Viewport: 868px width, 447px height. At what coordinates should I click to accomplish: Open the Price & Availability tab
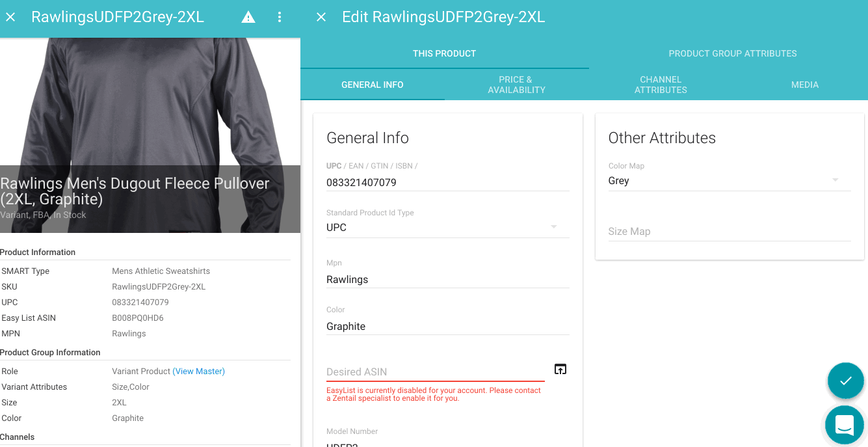pos(517,85)
